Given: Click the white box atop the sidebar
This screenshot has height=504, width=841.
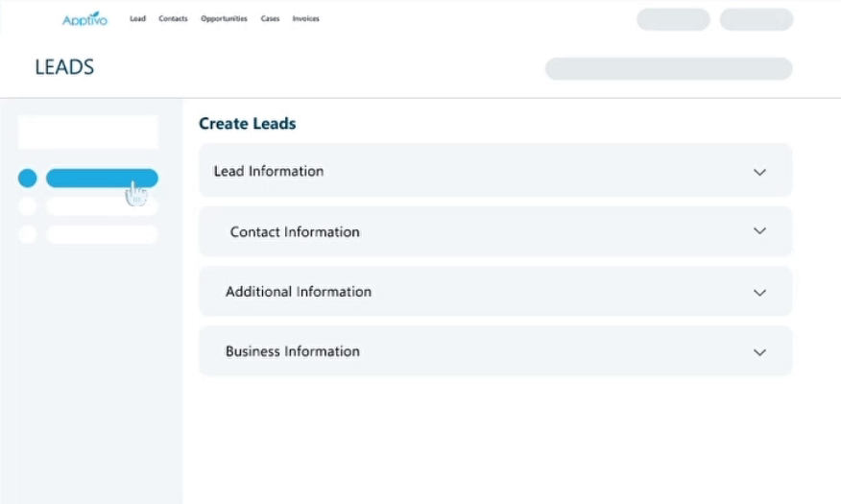Looking at the screenshot, I should [88, 132].
